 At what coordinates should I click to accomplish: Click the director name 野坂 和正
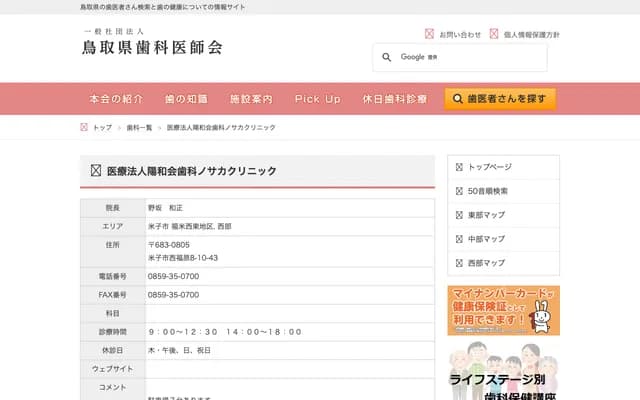(165, 208)
